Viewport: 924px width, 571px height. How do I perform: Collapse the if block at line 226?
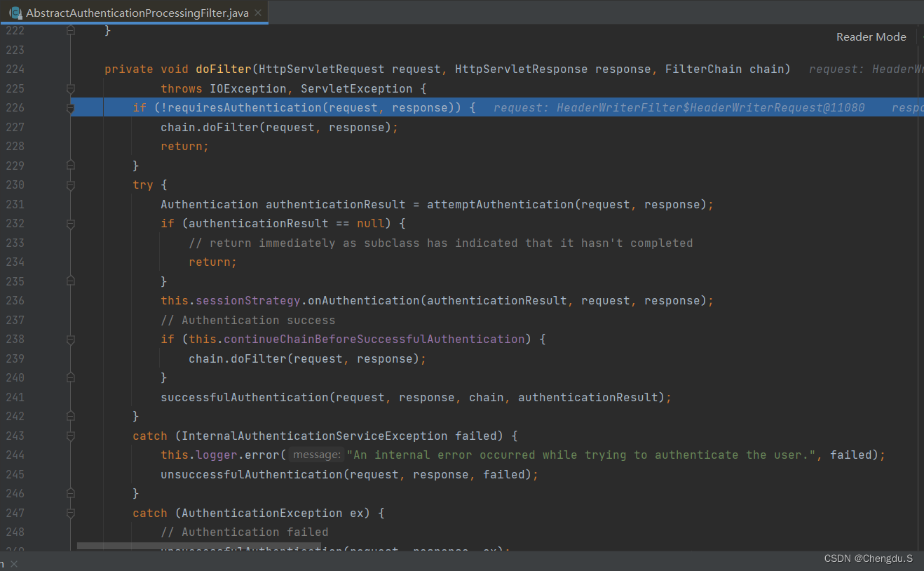70,108
